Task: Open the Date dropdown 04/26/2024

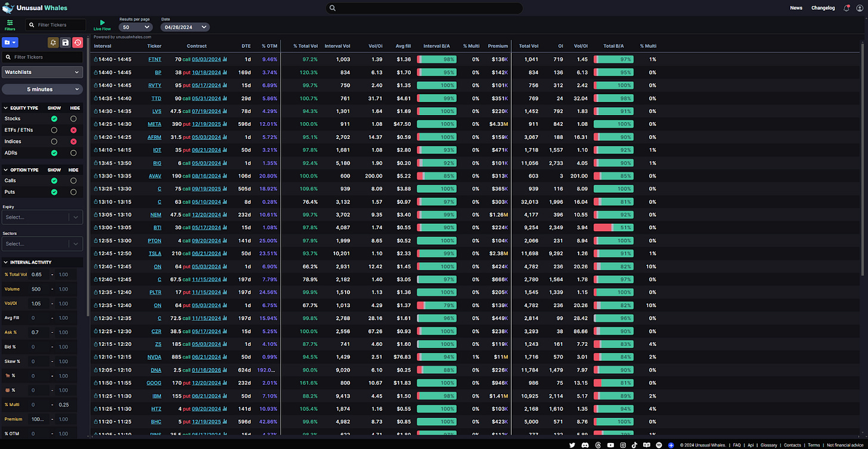Action: 185,27
